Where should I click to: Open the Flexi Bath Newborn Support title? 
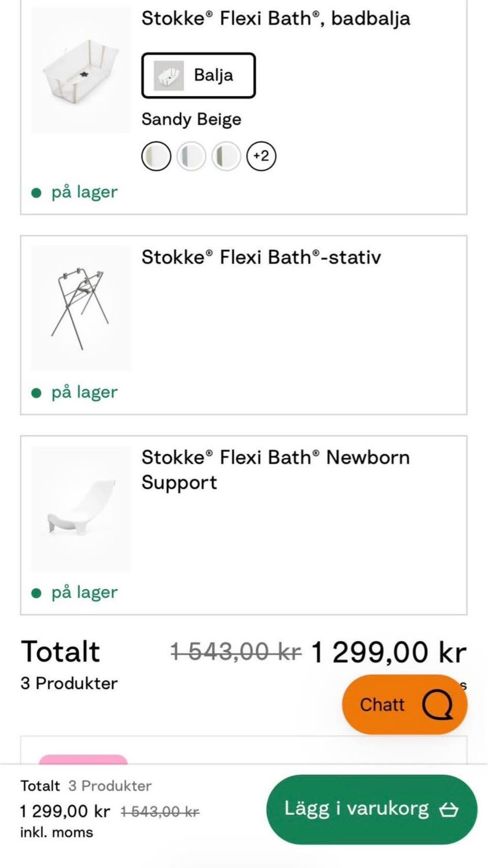pyautogui.click(x=275, y=469)
